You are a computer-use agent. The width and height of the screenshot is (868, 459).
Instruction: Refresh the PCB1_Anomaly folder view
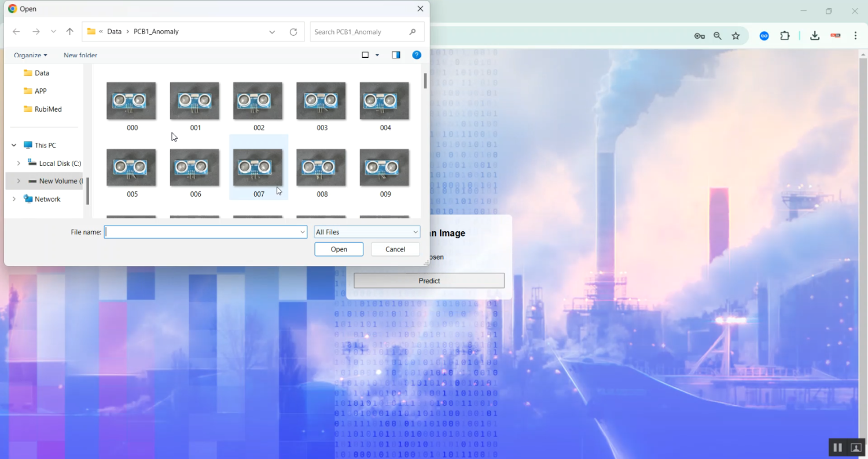[293, 32]
